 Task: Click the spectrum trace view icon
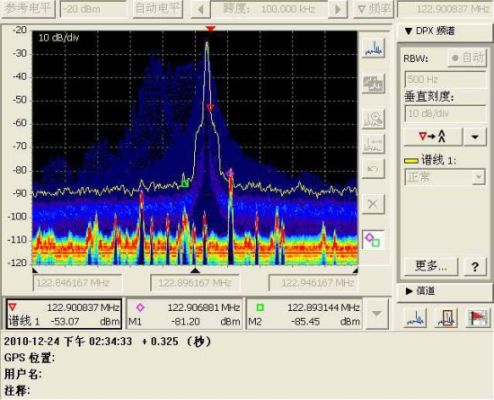click(373, 48)
